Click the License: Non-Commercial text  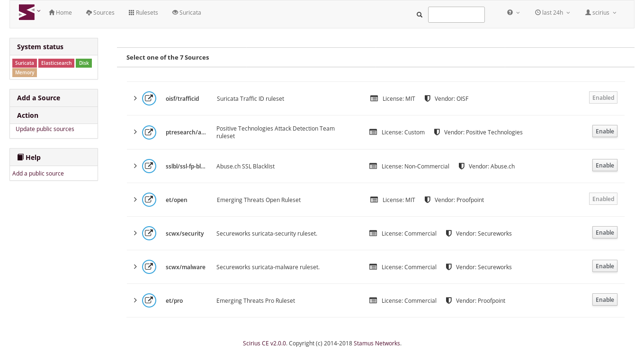coord(415,167)
